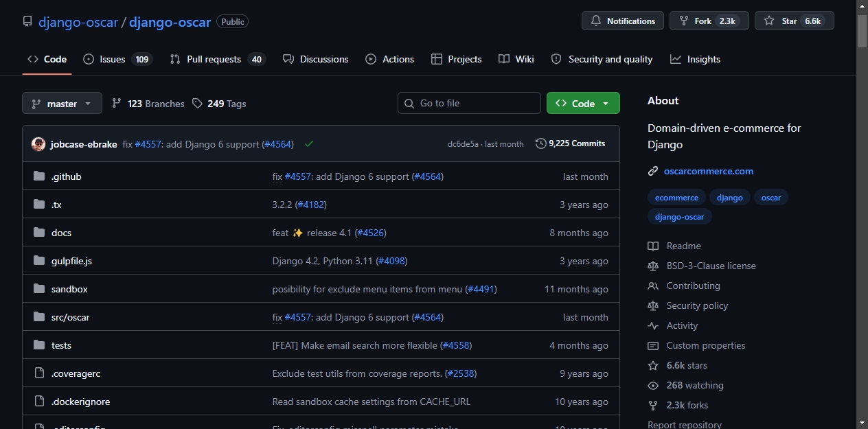Open the Wiki tab

click(x=516, y=59)
